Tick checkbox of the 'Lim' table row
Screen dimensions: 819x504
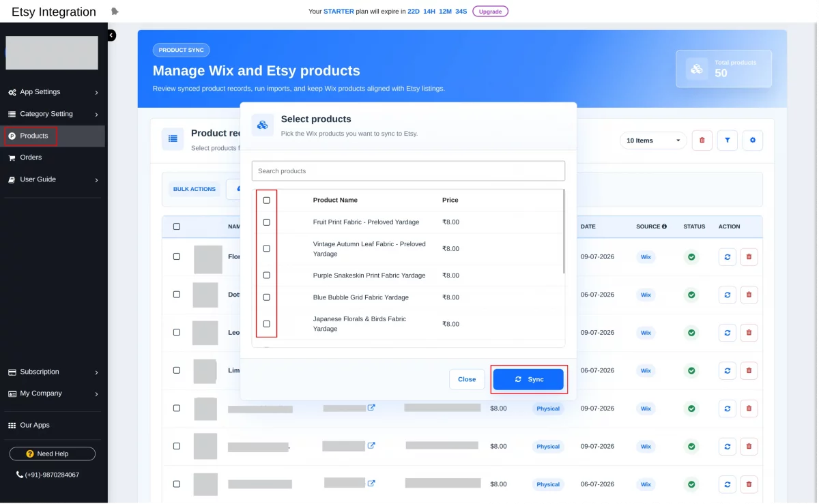177,370
